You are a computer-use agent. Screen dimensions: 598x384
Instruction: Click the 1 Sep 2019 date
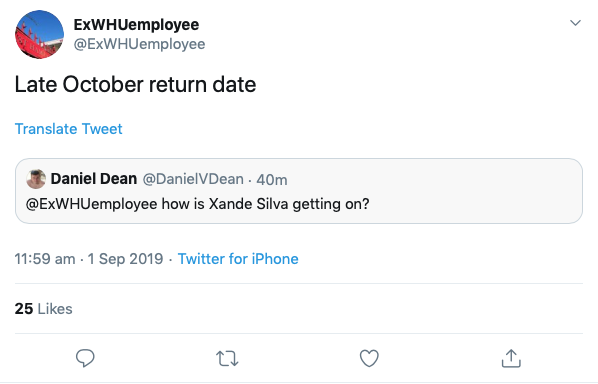(x=125, y=259)
